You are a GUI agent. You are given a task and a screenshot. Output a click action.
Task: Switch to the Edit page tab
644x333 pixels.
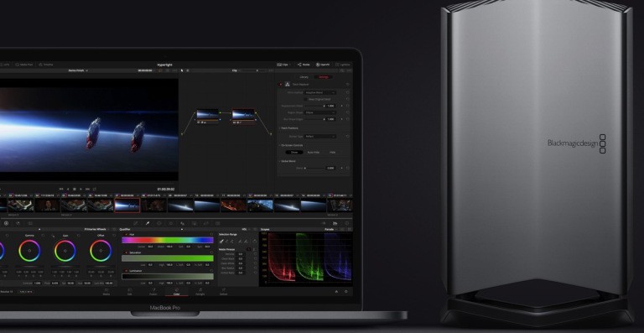[x=130, y=292]
